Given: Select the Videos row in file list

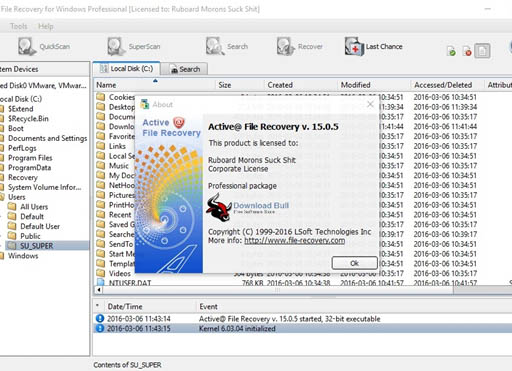Looking at the screenshot, I should click(302, 273).
